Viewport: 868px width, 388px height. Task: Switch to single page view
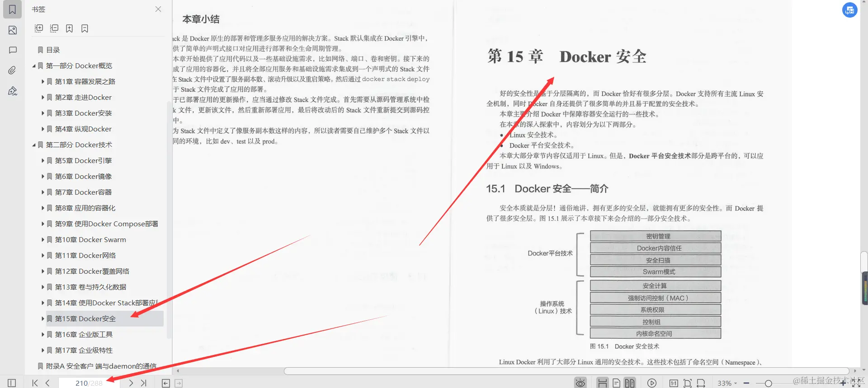tap(616, 383)
